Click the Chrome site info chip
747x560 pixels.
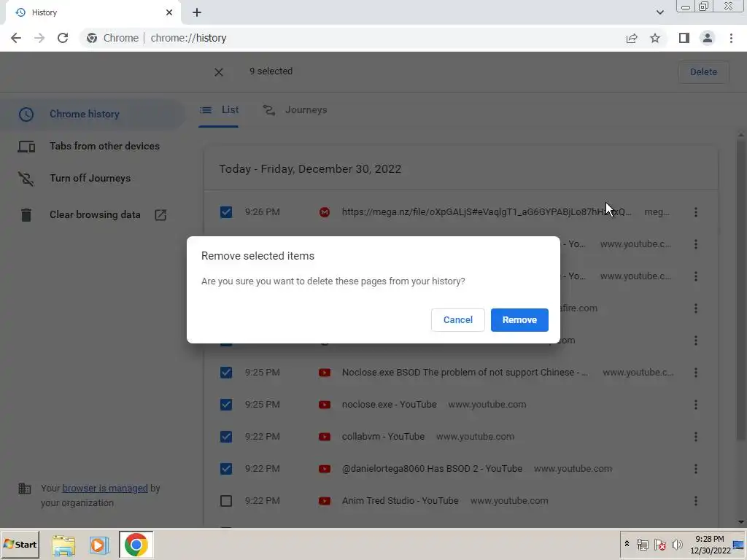pos(112,38)
